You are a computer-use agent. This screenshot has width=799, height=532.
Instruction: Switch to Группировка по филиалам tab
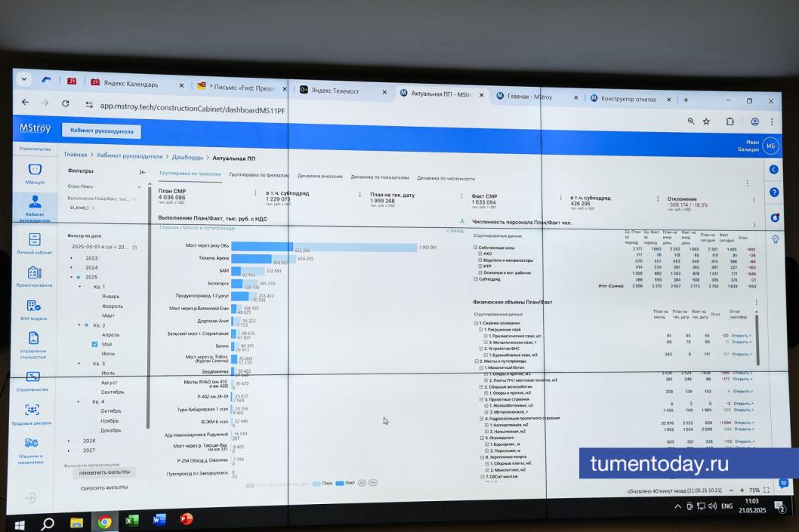click(x=258, y=174)
